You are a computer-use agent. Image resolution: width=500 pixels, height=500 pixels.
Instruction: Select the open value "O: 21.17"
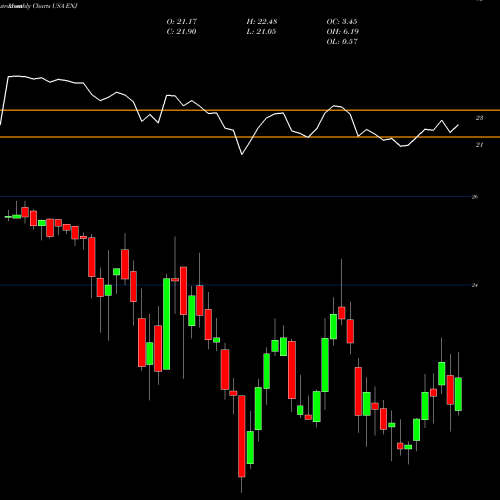tap(182, 22)
